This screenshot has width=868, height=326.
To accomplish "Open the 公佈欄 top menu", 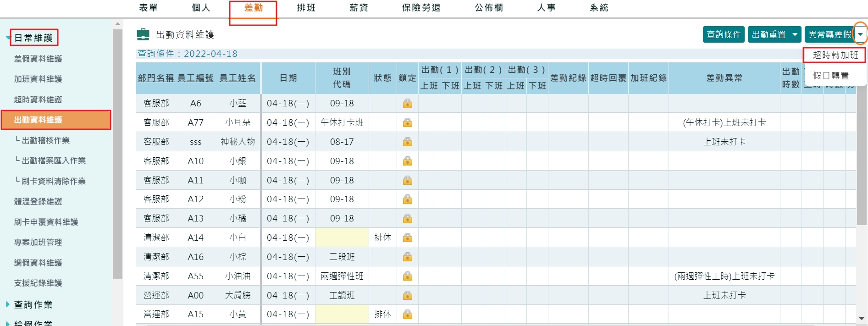I will pos(489,8).
